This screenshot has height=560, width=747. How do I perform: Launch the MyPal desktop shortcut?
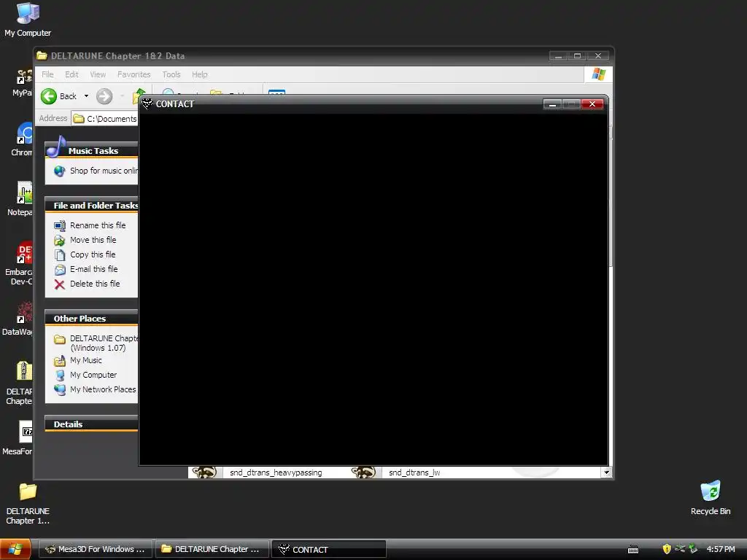[x=24, y=76]
